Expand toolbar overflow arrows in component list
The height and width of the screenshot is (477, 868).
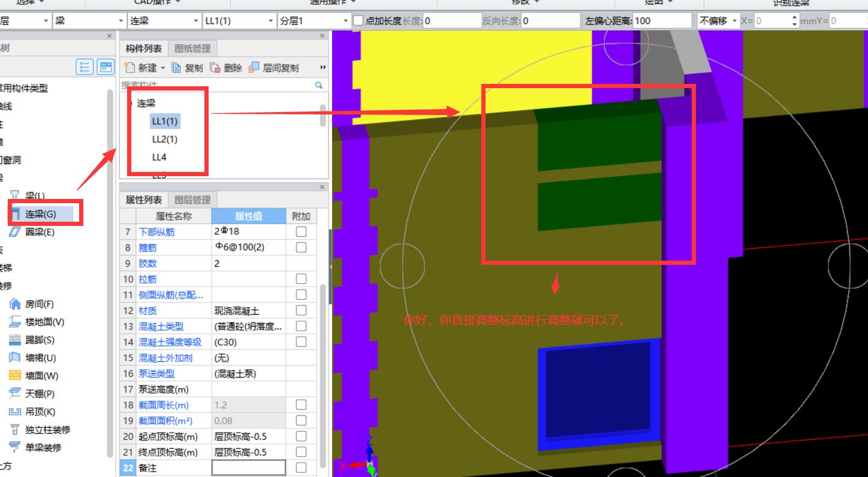pos(323,68)
